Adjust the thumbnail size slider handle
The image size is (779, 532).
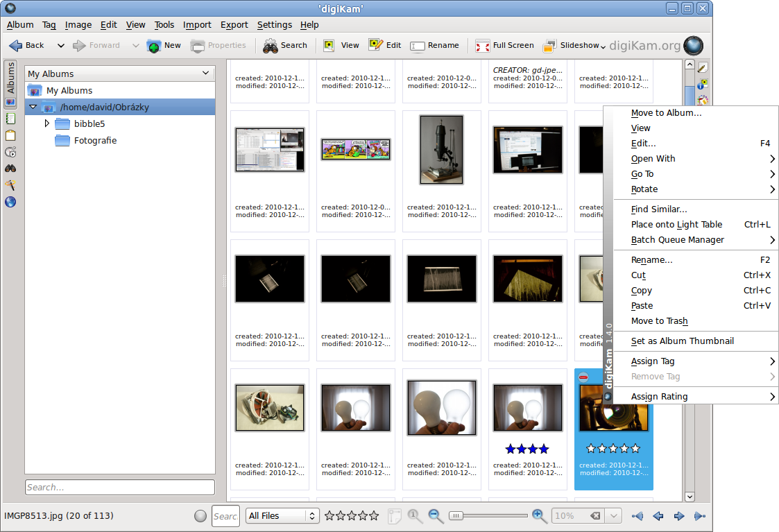[456, 516]
